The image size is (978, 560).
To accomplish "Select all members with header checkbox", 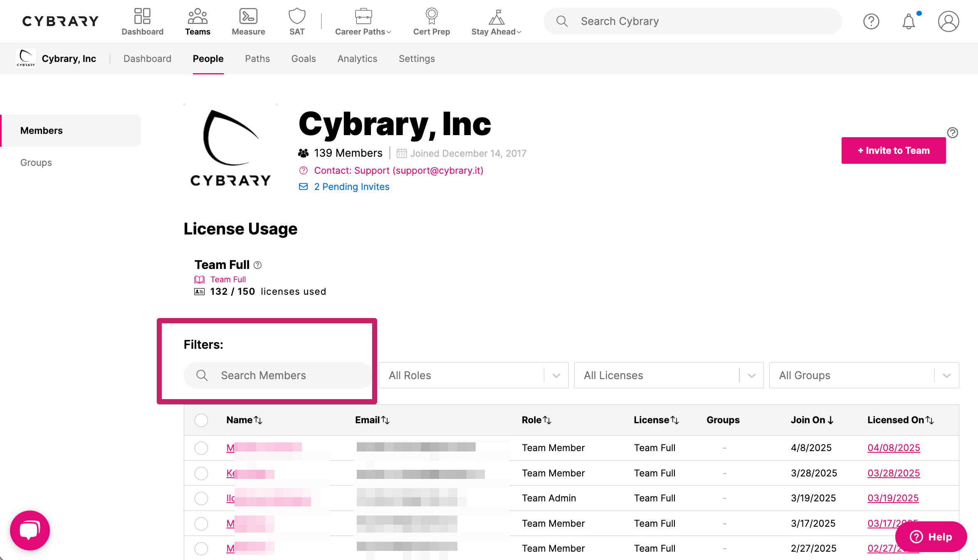I will [x=201, y=420].
